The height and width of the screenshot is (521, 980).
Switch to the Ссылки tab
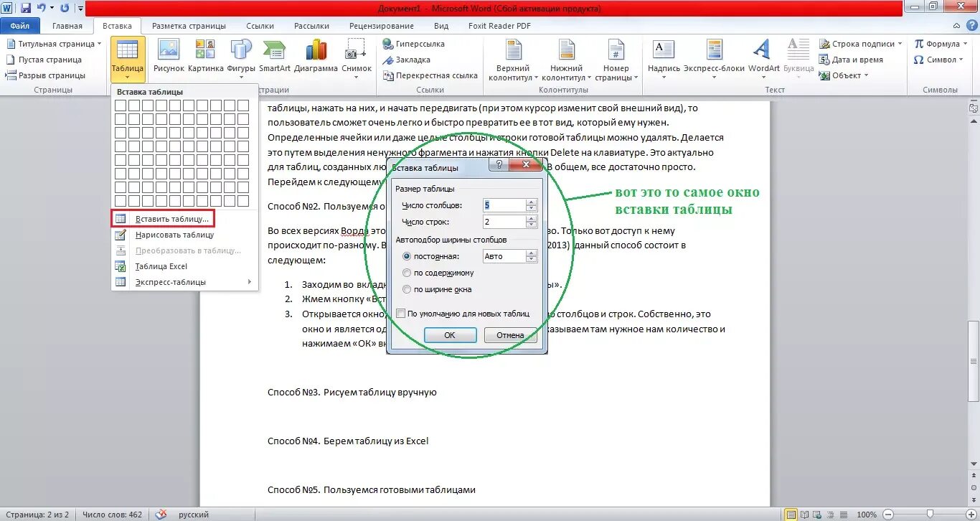[260, 26]
